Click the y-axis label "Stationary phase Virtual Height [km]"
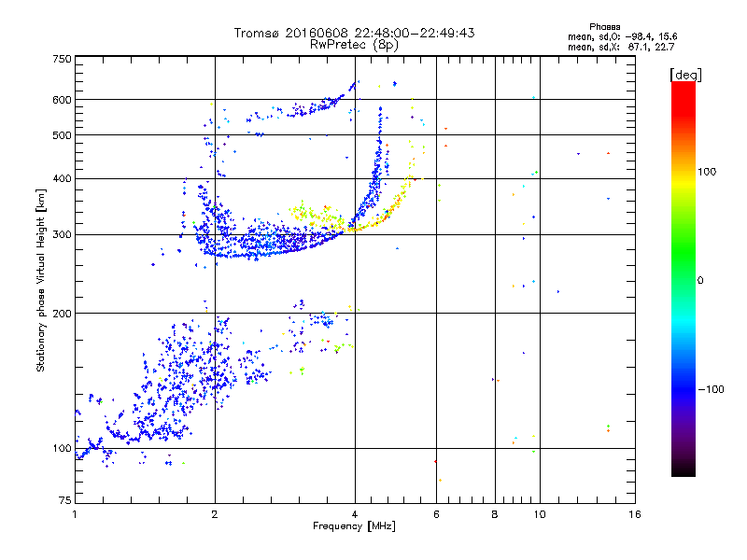The image size is (747, 560). click(41, 280)
